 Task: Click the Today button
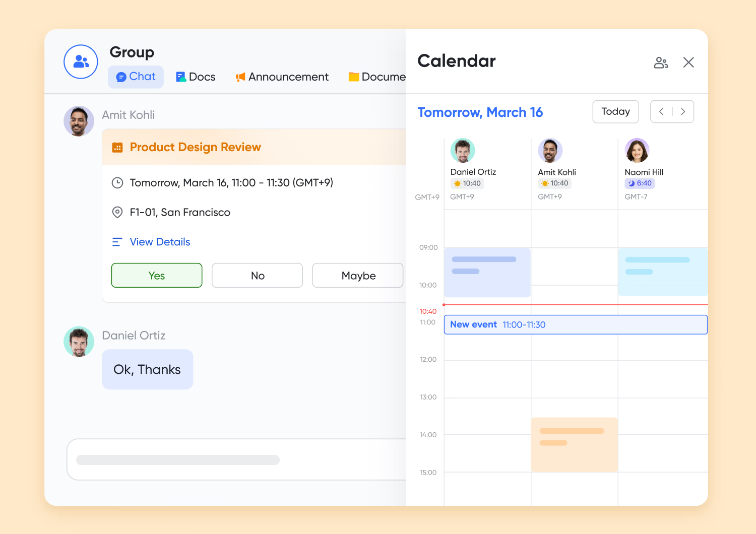tap(615, 112)
